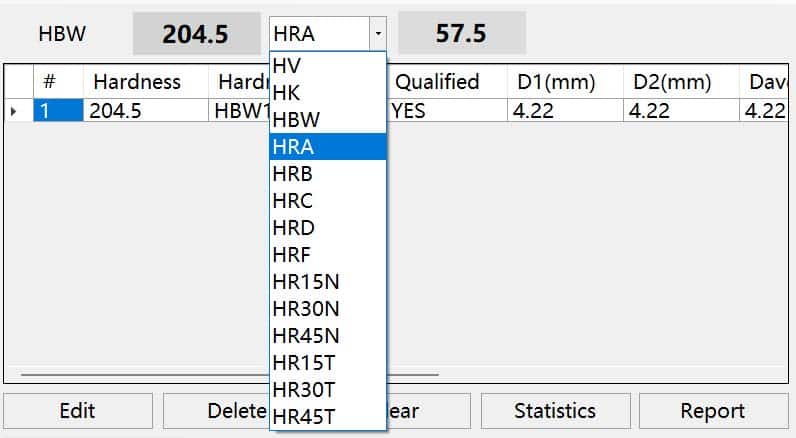The width and height of the screenshot is (796, 438).
Task: Generate a Report
Action: point(712,410)
